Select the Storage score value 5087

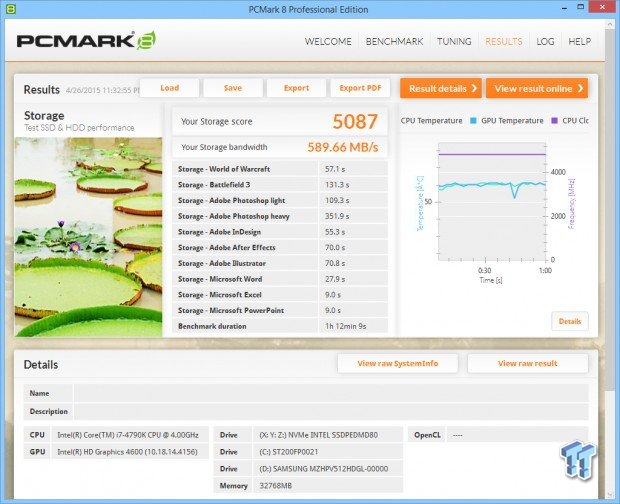coord(355,121)
